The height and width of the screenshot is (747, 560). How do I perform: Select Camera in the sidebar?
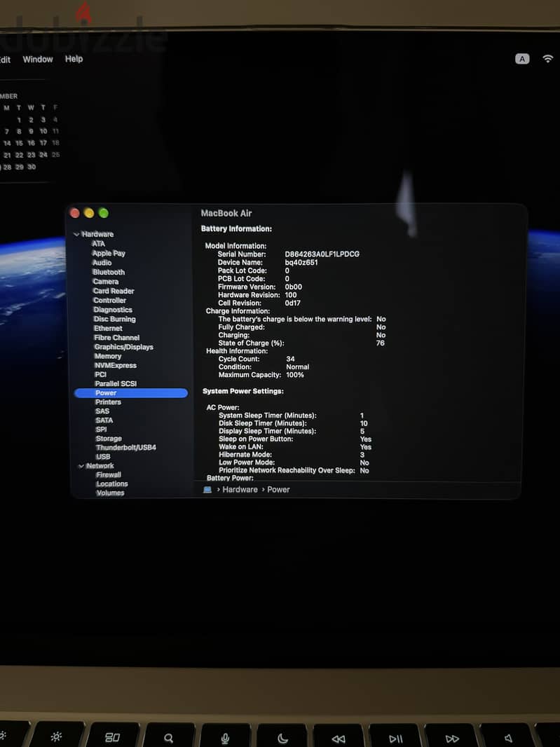[106, 282]
